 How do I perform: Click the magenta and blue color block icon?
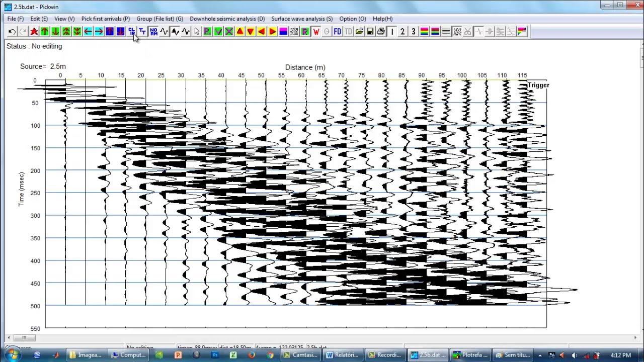(283, 32)
